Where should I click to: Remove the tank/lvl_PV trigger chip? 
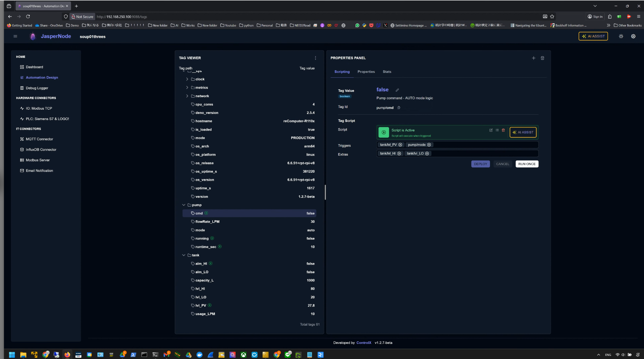400,145
